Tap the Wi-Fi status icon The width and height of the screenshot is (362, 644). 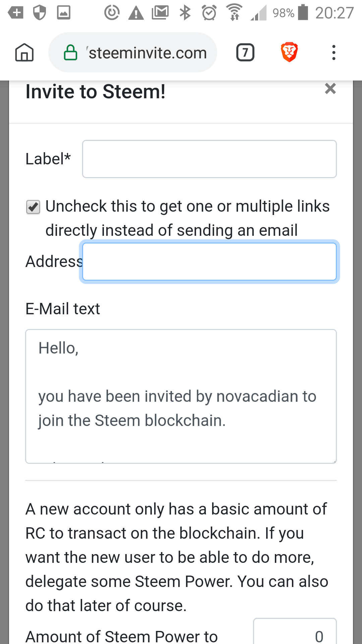(234, 12)
